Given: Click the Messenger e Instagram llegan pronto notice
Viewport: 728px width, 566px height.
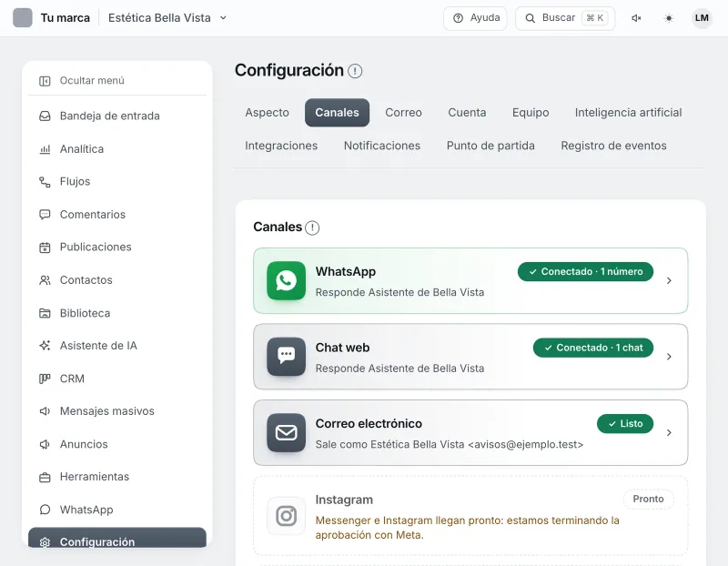Looking at the screenshot, I should 467,528.
